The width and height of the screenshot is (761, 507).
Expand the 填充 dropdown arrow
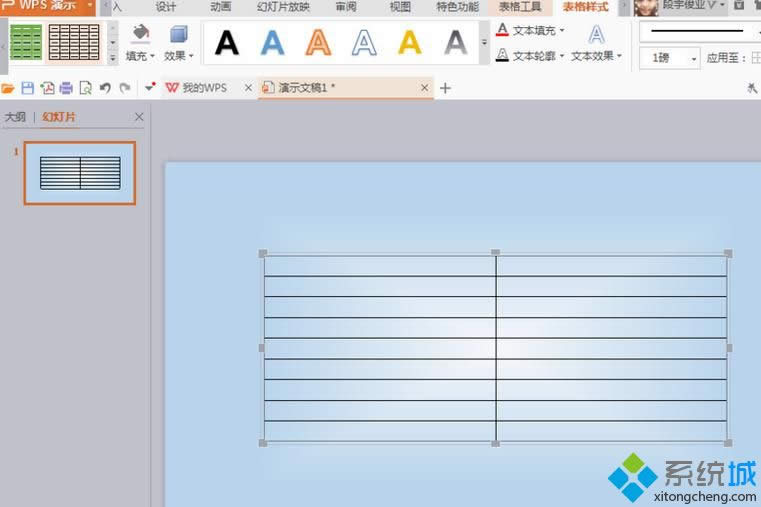click(152, 56)
